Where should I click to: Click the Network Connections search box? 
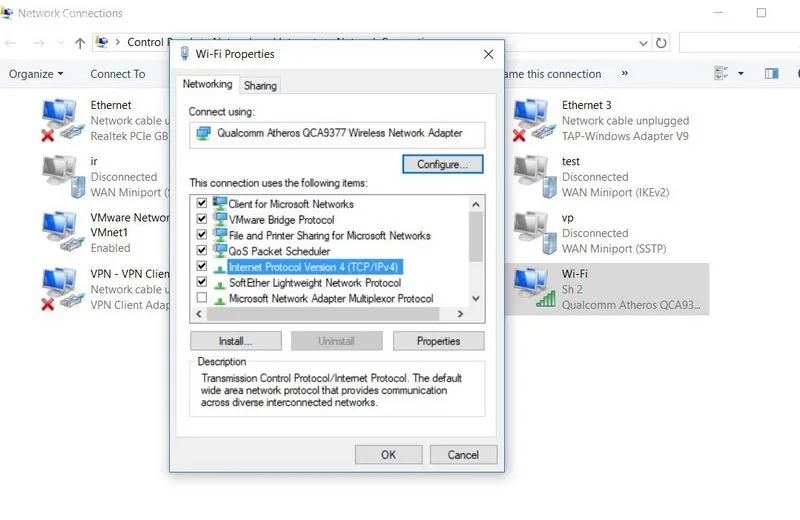point(739,43)
